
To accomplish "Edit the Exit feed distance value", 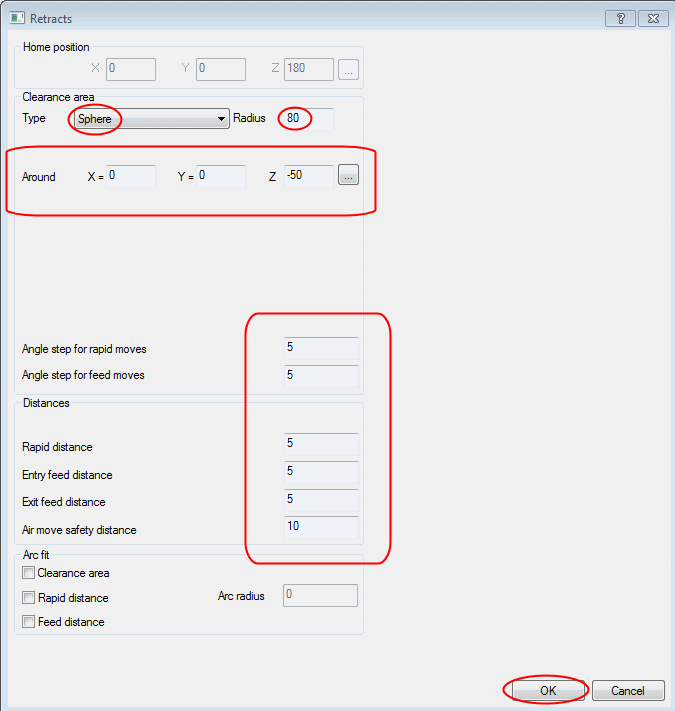I will [321, 500].
